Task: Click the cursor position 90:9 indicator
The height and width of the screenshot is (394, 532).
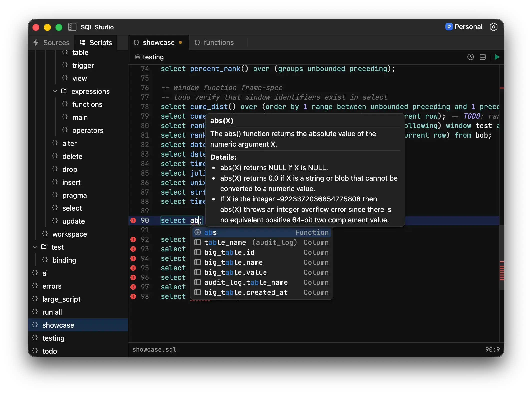Action: 492,349
